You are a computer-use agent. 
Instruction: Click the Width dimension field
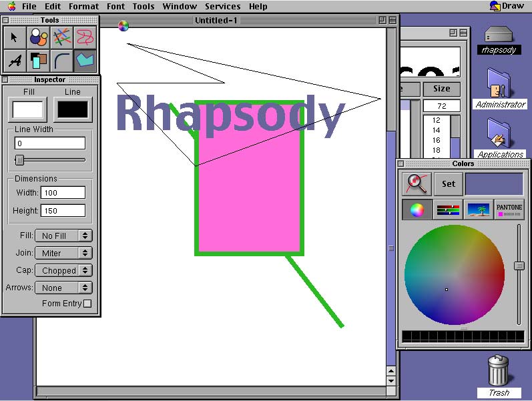63,193
